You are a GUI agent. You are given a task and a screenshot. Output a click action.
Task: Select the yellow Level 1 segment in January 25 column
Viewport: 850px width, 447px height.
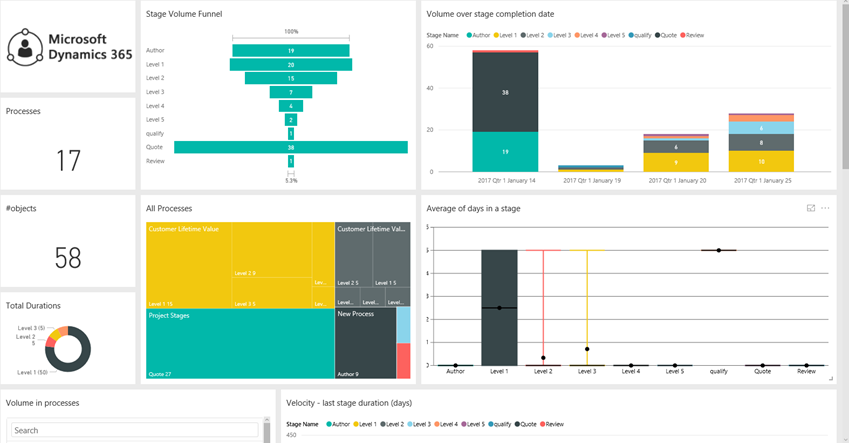pyautogui.click(x=761, y=161)
